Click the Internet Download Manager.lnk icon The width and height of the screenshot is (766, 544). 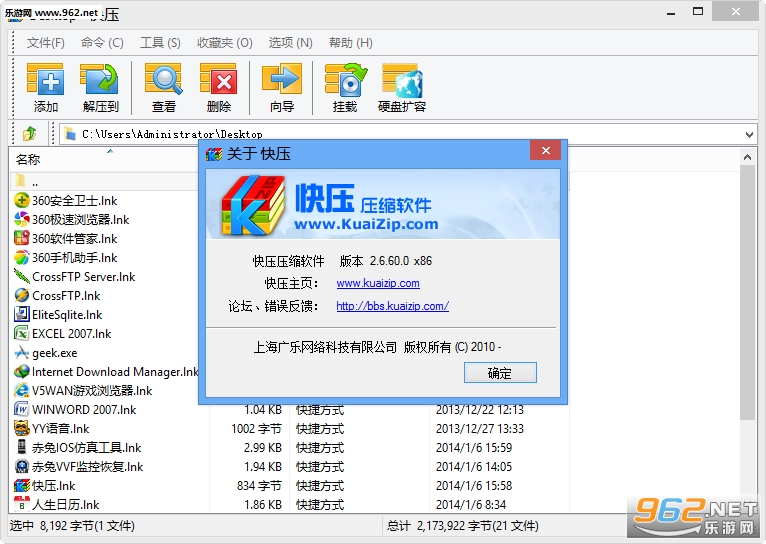point(21,372)
